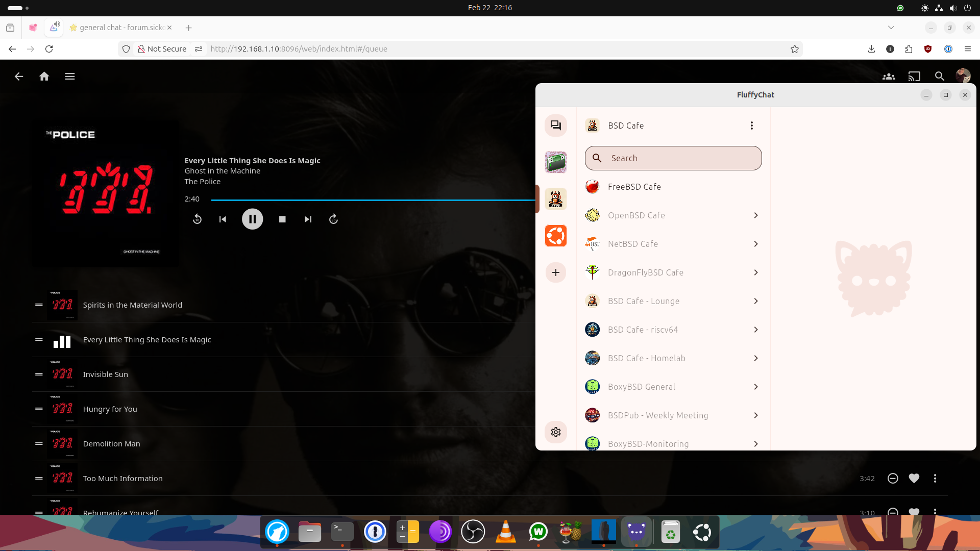980x551 pixels.
Task: Open SyncPlay groups via the people icon
Action: click(x=888, y=76)
